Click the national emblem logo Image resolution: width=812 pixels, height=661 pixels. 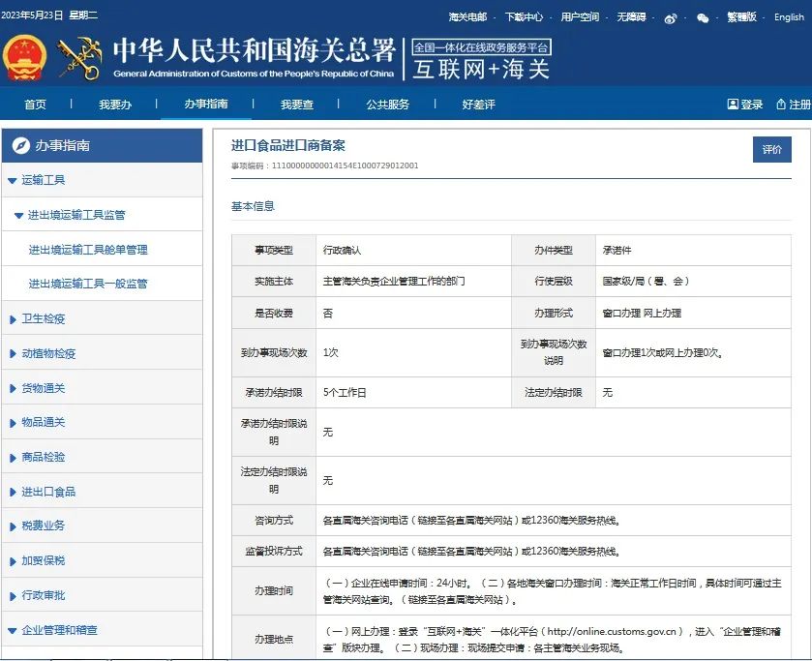pos(24,58)
